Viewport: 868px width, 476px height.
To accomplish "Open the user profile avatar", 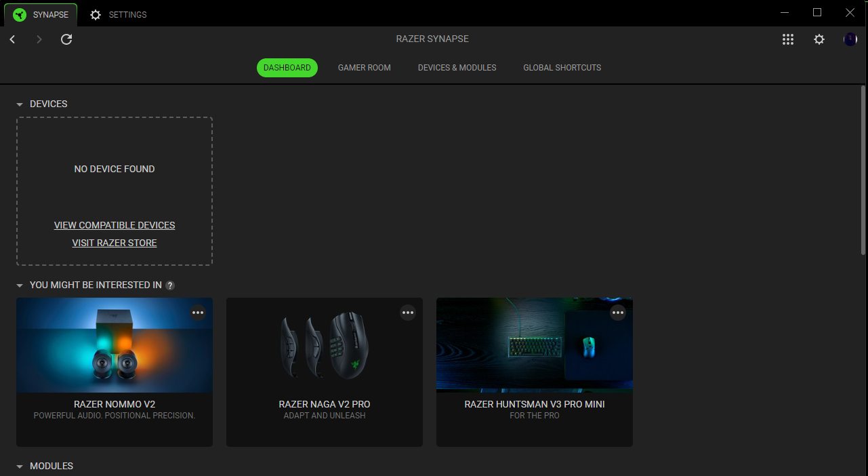I will 850,39.
